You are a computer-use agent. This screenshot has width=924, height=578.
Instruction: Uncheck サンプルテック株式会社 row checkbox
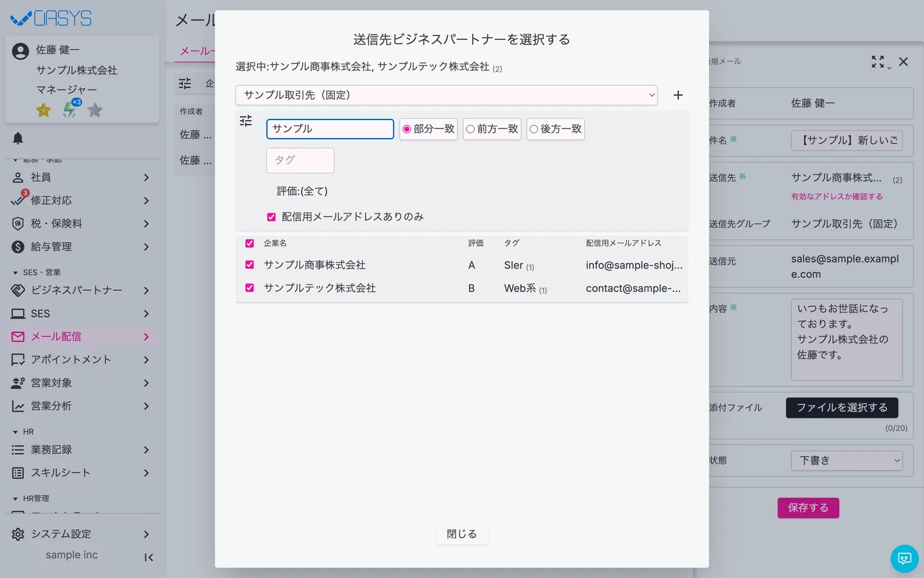[250, 288]
